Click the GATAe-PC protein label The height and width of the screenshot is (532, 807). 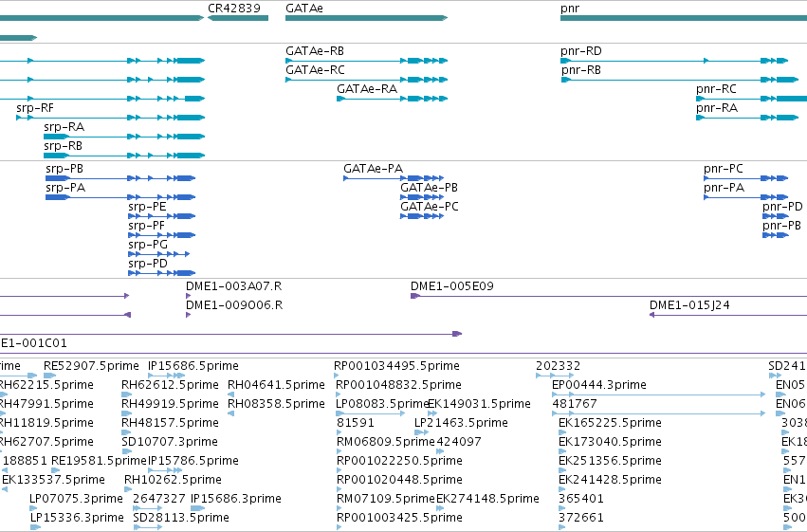pyautogui.click(x=430, y=207)
